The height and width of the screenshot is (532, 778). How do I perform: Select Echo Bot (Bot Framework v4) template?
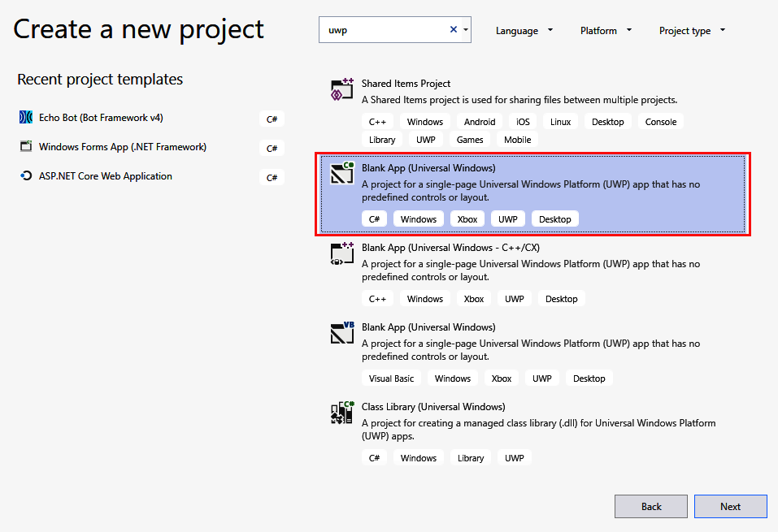[101, 118]
